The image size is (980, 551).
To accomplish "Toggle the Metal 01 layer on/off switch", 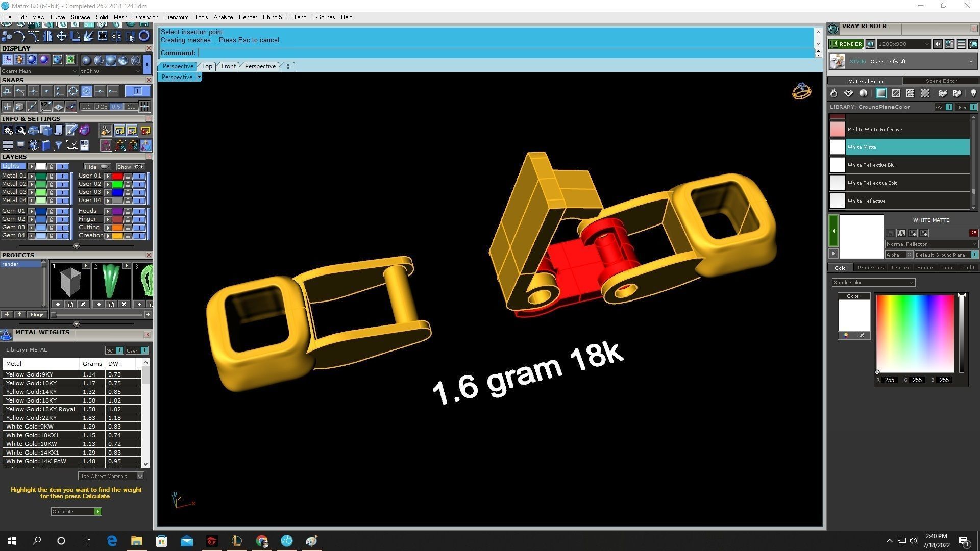I will pos(63,176).
